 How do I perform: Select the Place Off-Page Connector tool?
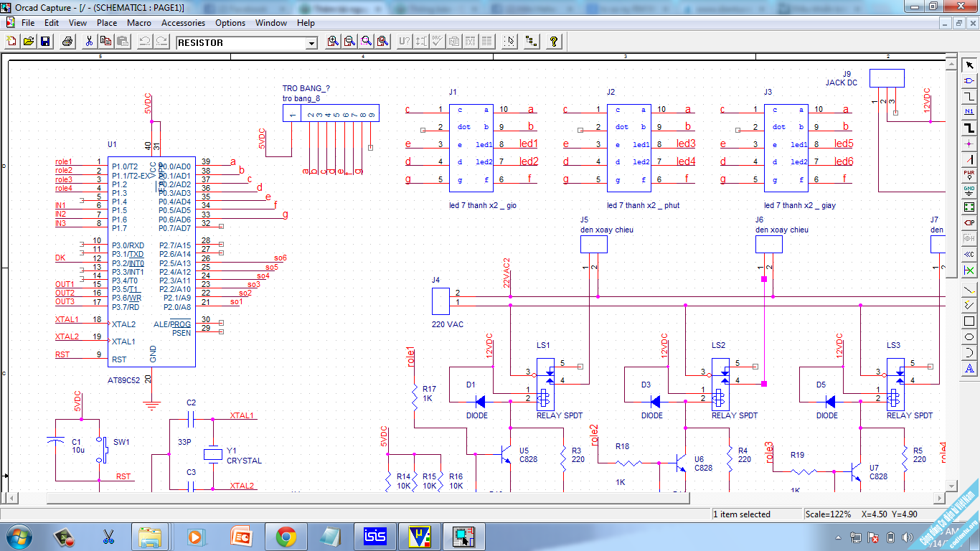click(x=969, y=254)
